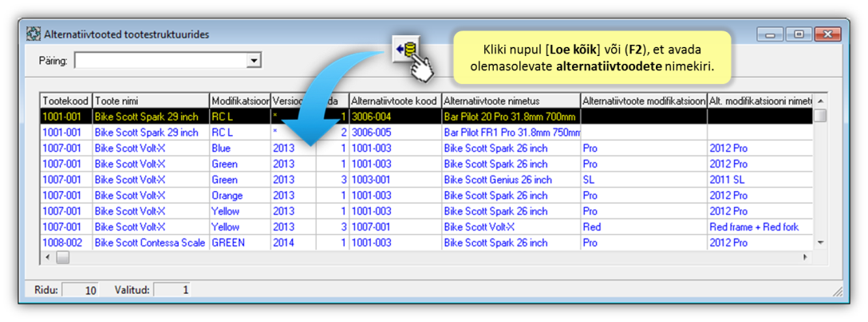Click the Modifikatsioon column header
This screenshot has height=322, width=868.
[x=239, y=101]
